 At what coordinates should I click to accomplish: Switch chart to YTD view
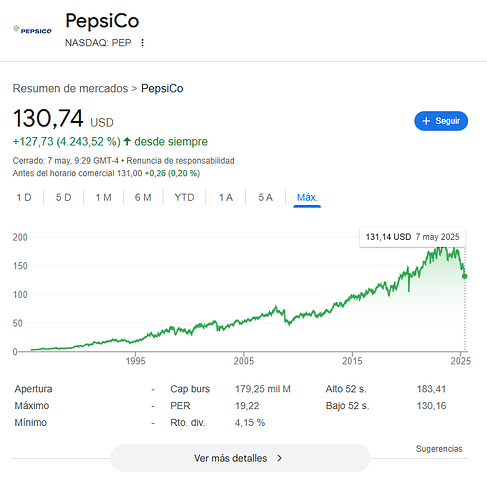[x=184, y=197]
